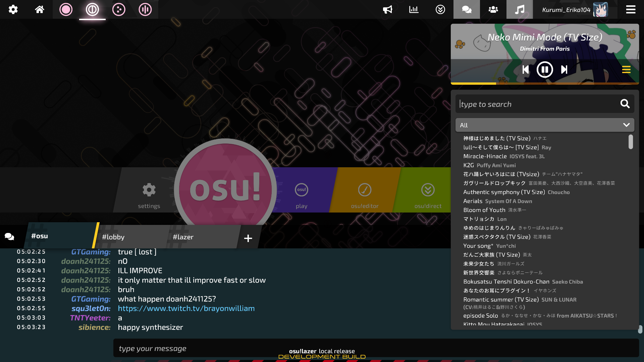644x362 pixels.
Task: Go to home via house icon
Action: click(40, 9)
